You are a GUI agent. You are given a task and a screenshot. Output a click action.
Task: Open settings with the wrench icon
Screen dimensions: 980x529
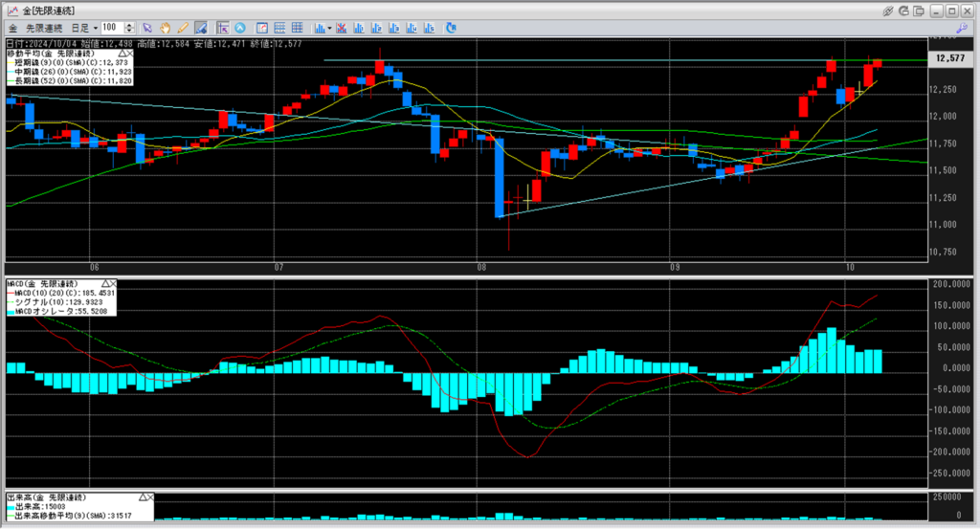point(961,28)
